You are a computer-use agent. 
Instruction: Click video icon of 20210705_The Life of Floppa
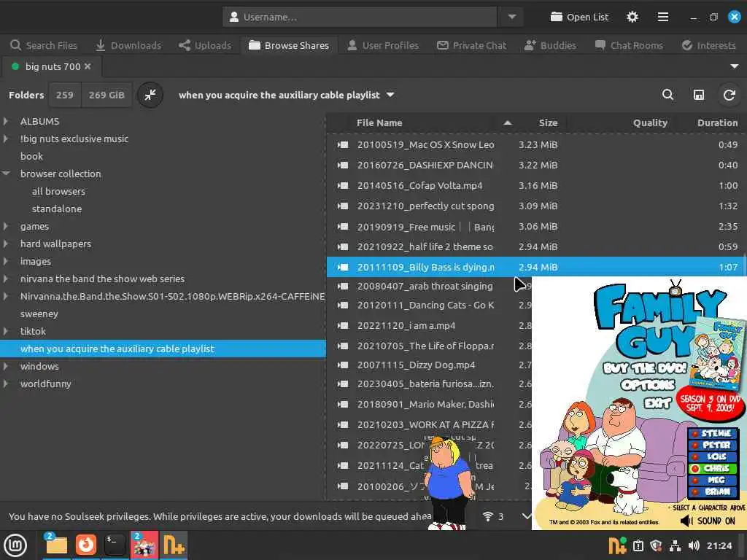pos(343,346)
